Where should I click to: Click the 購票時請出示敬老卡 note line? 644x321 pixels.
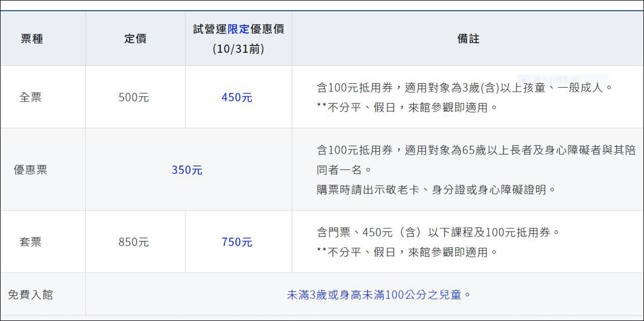(x=436, y=190)
